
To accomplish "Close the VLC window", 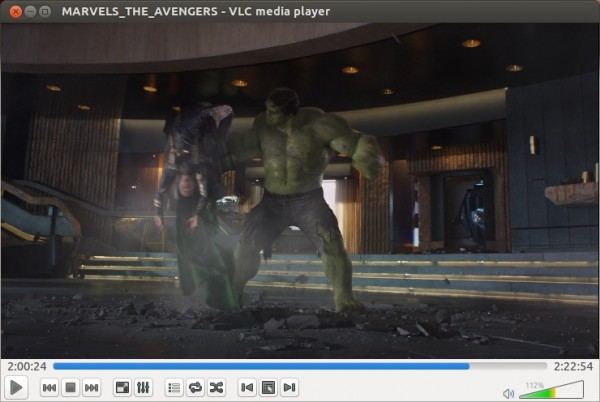I will pos(16,12).
